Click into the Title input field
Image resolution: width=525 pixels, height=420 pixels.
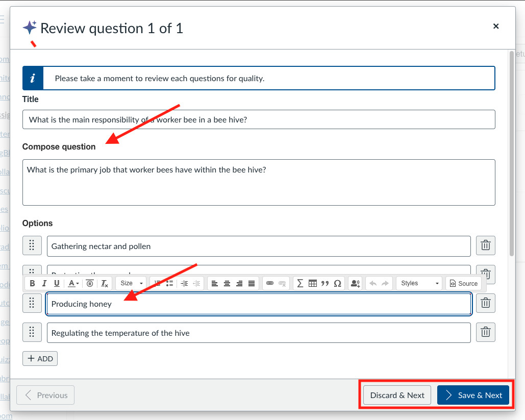(259, 119)
